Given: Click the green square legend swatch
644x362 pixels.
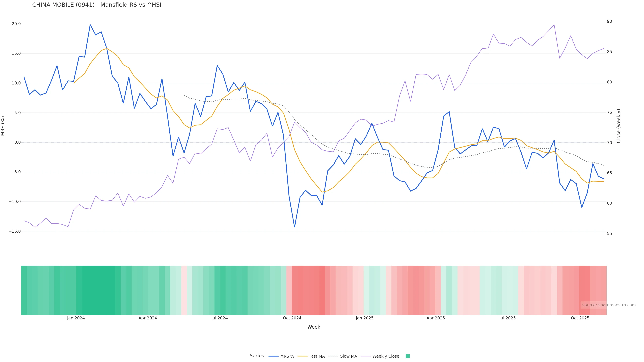Looking at the screenshot, I should tap(408, 356).
